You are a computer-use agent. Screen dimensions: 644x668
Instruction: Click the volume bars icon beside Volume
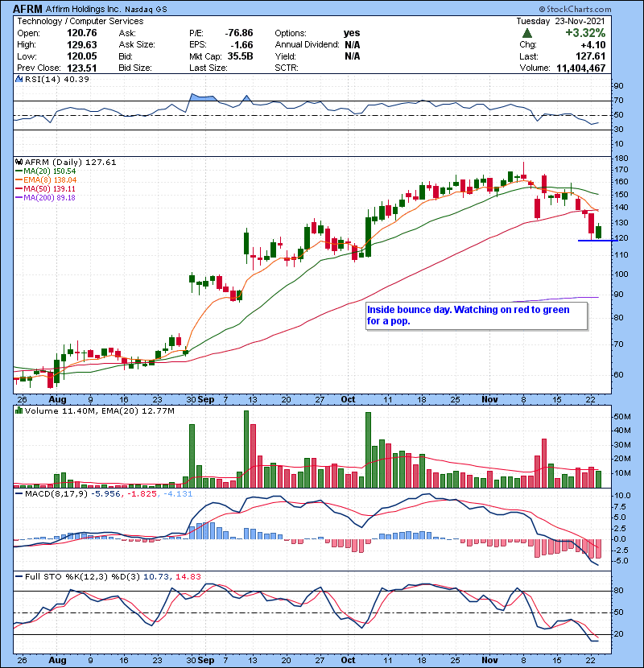[x=19, y=410]
